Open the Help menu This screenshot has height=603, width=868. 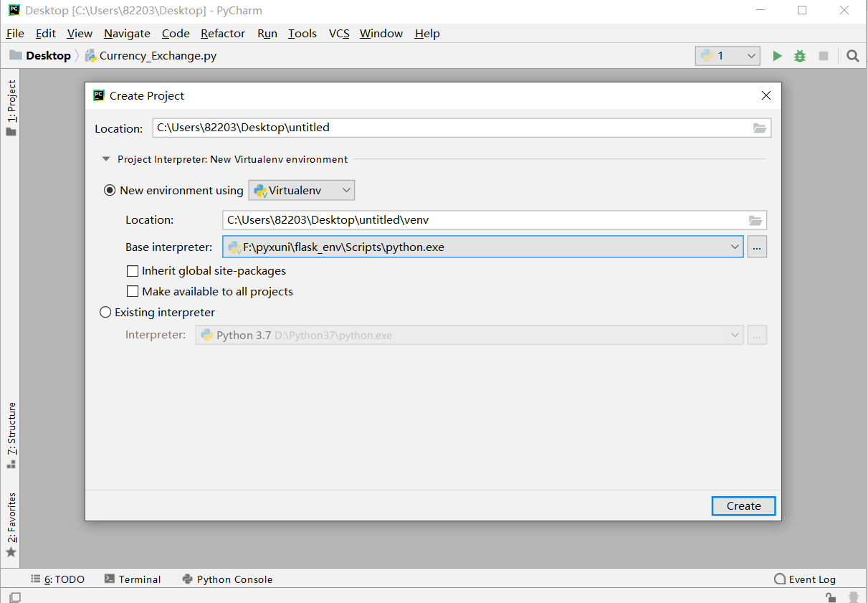427,34
